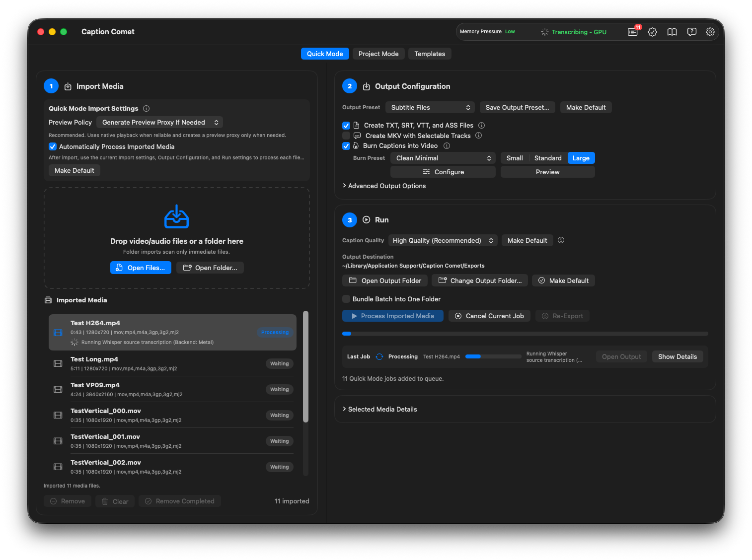
Task: Click the Imported Media list scrollbar
Action: click(306, 366)
